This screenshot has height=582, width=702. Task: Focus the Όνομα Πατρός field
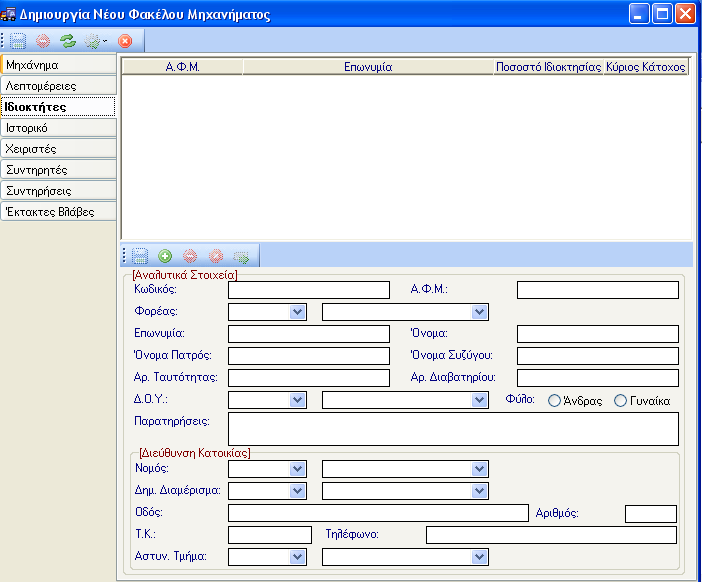pyautogui.click(x=309, y=356)
